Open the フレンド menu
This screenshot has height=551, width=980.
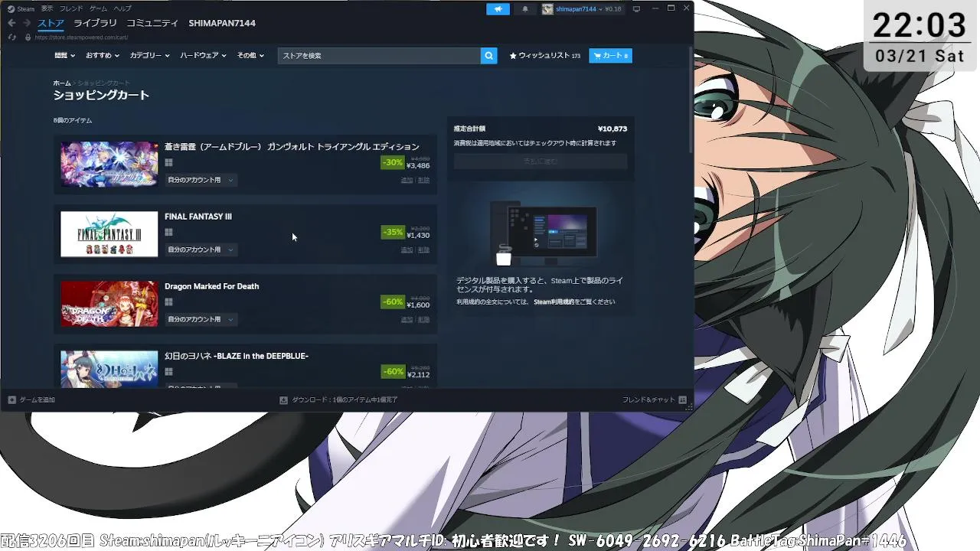pyautogui.click(x=71, y=9)
